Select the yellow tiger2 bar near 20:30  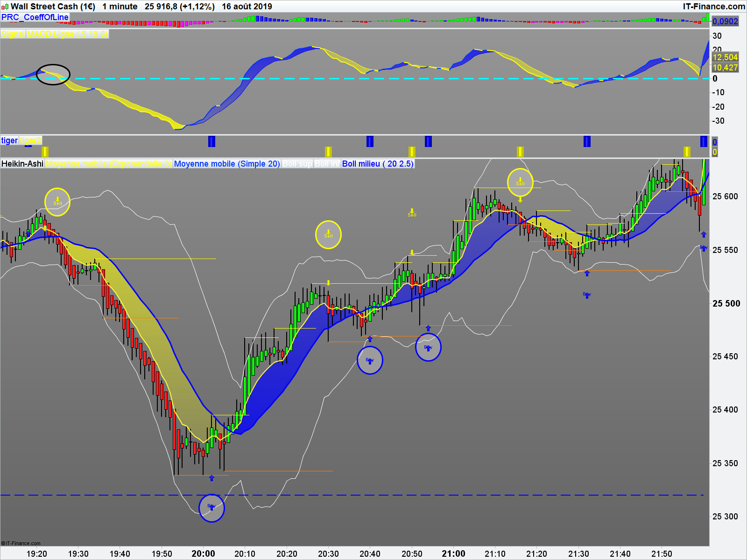pos(328,152)
